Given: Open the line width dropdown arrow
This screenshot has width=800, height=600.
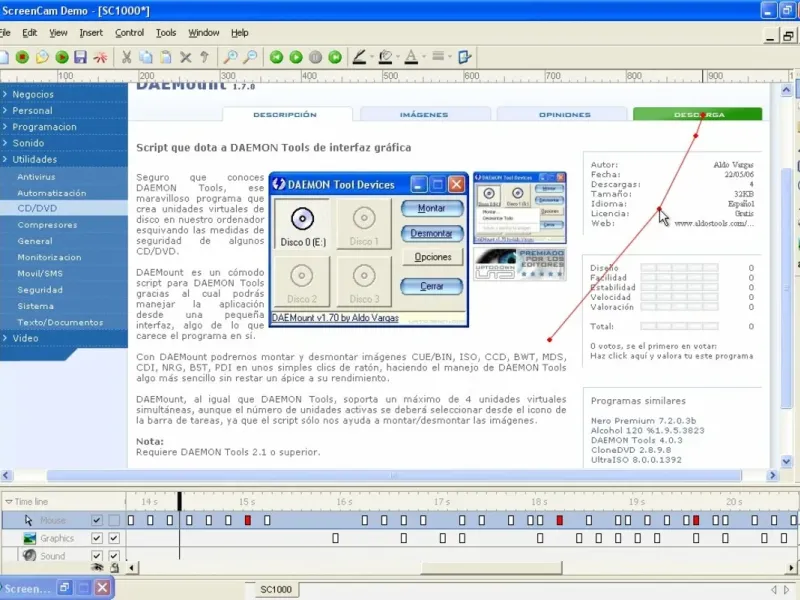Looking at the screenshot, I should 449,57.
